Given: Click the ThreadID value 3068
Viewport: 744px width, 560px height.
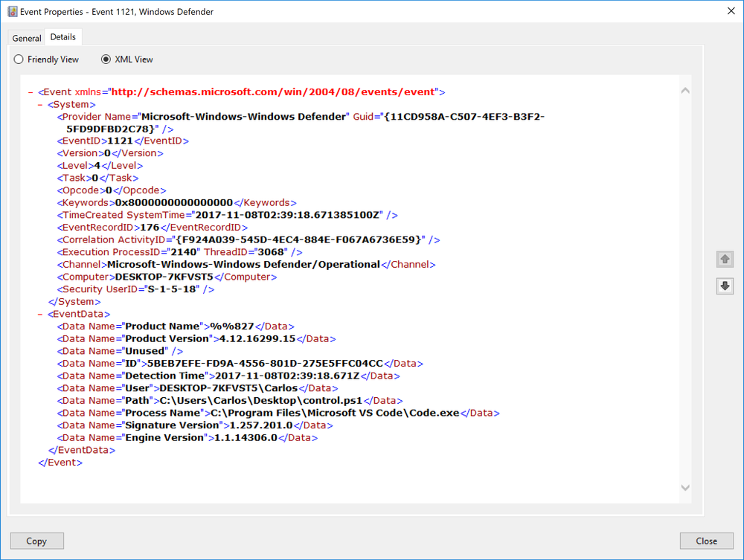Looking at the screenshot, I should point(271,252).
